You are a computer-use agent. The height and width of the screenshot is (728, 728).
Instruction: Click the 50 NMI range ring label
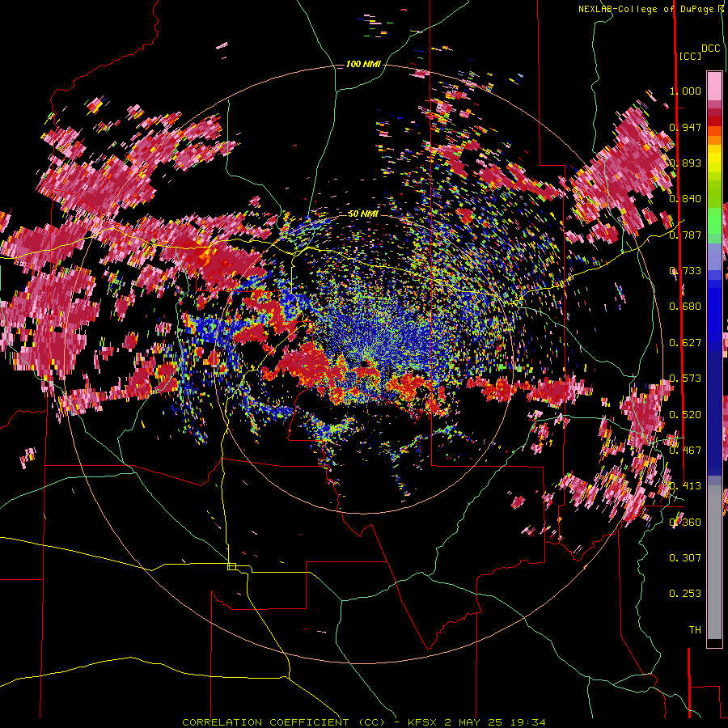click(363, 214)
